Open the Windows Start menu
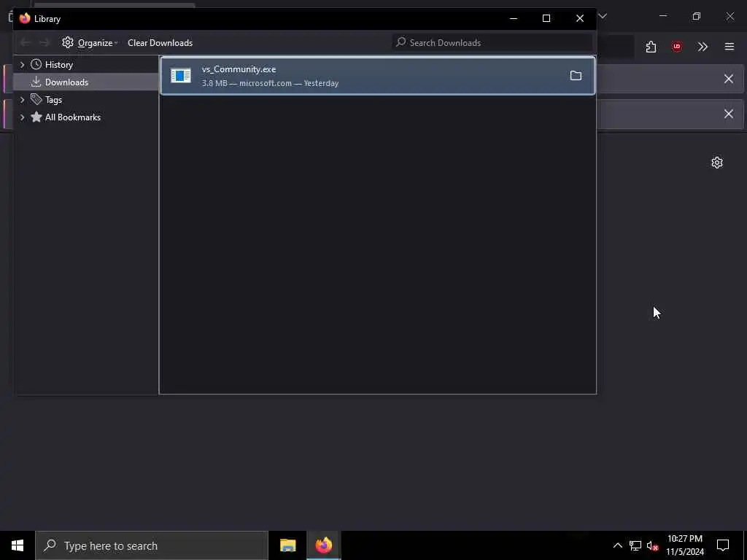Screen dimensions: 747x560 [18, 545]
